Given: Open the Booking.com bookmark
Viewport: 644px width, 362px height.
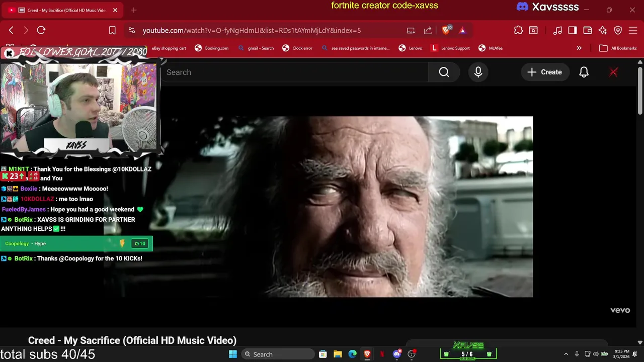Looking at the screenshot, I should pyautogui.click(x=212, y=48).
